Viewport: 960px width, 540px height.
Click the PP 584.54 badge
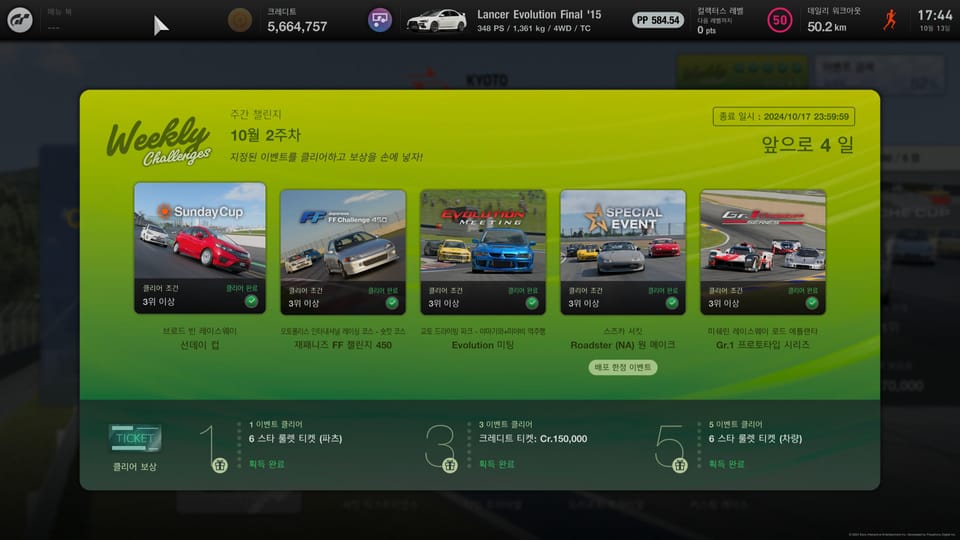coord(658,20)
